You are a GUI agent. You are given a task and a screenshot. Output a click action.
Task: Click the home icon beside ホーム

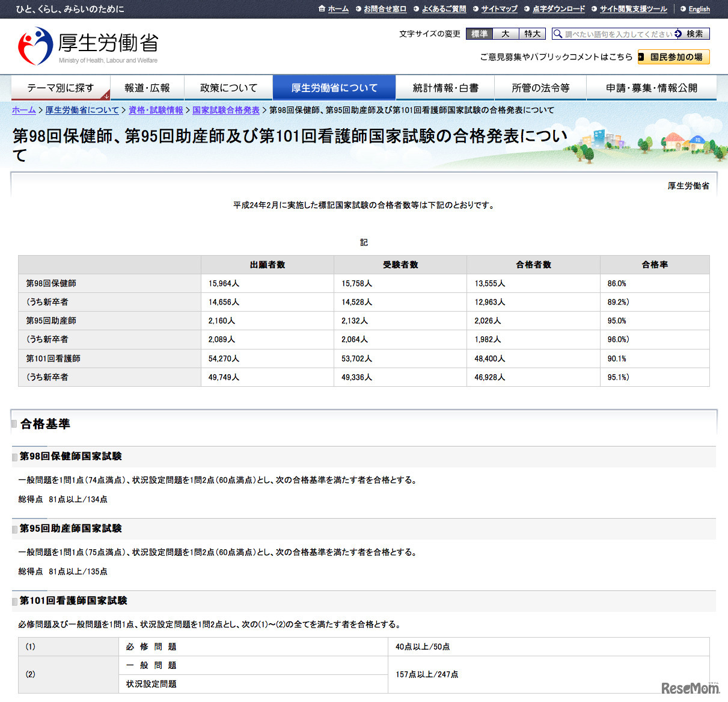coord(322,9)
